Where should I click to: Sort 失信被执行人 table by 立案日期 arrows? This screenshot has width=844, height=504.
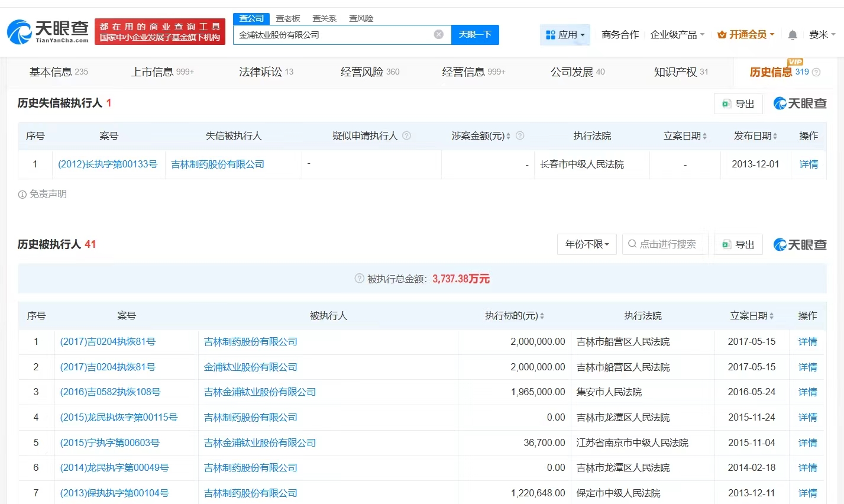(x=704, y=136)
